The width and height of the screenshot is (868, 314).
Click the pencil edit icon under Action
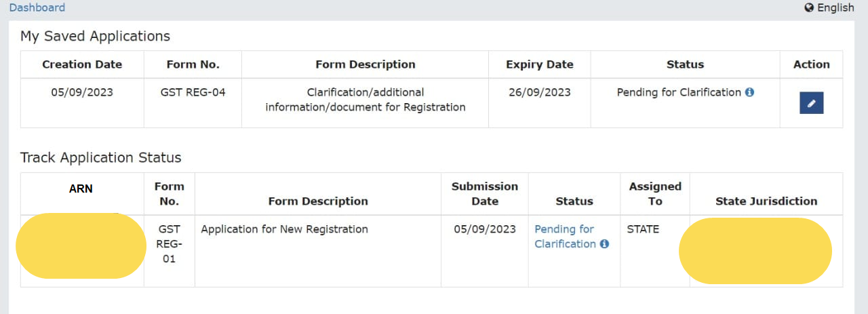click(x=811, y=103)
